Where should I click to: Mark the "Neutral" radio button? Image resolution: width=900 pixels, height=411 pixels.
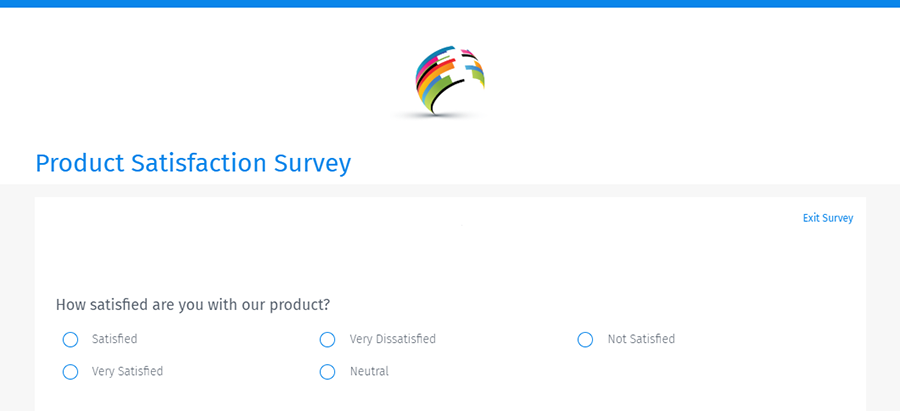(x=327, y=372)
